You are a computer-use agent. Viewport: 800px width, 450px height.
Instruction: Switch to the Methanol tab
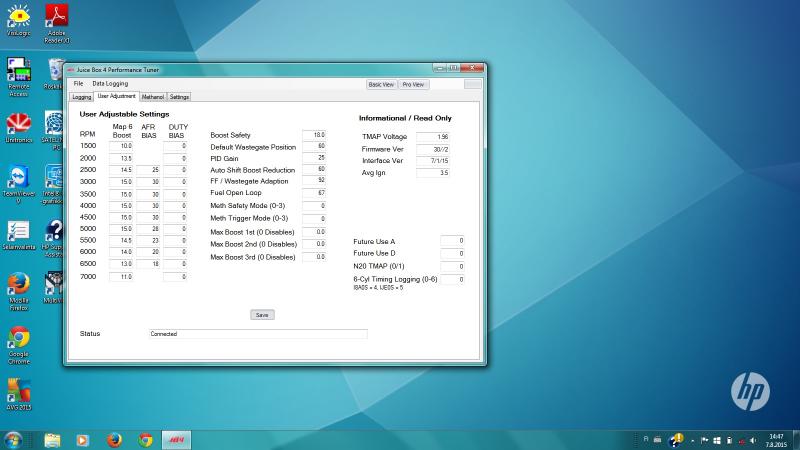click(x=153, y=97)
